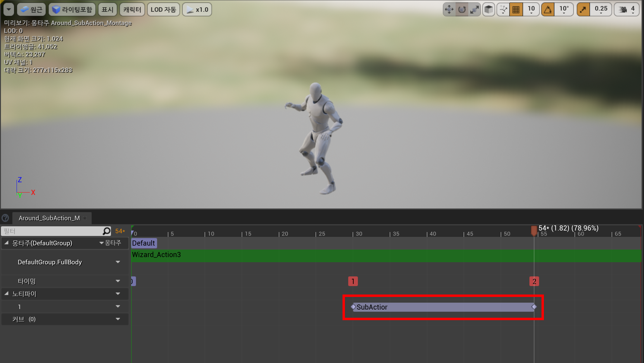Select the translate (move) gizmo tool
Image resolution: width=644 pixels, height=363 pixels.
click(449, 10)
